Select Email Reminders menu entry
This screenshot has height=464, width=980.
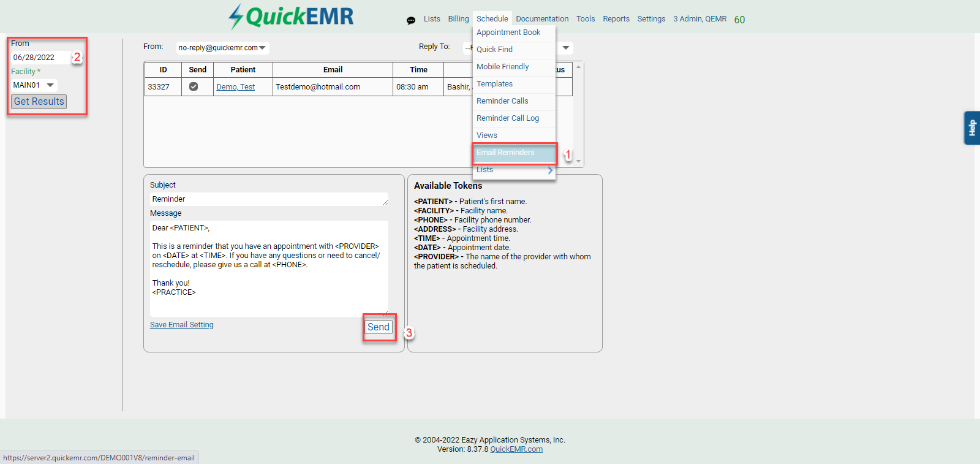[x=514, y=153]
